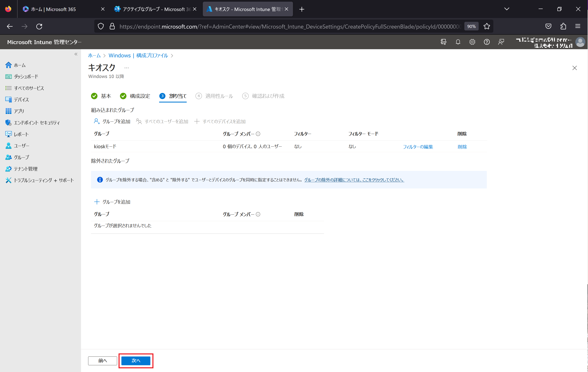Click Windows configuration profiles breadcrumb
Screen dimensions: 588x372
tap(138, 56)
